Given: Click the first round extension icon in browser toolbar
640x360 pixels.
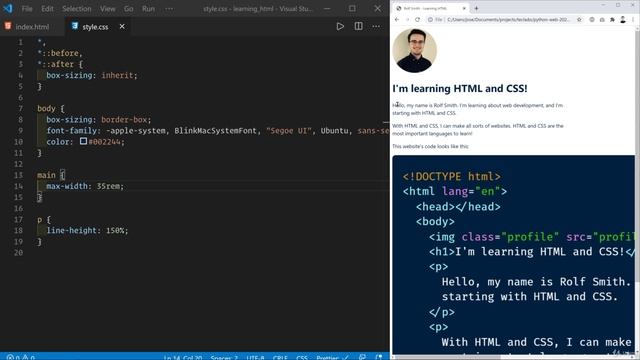Looking at the screenshot, I should (592, 20).
